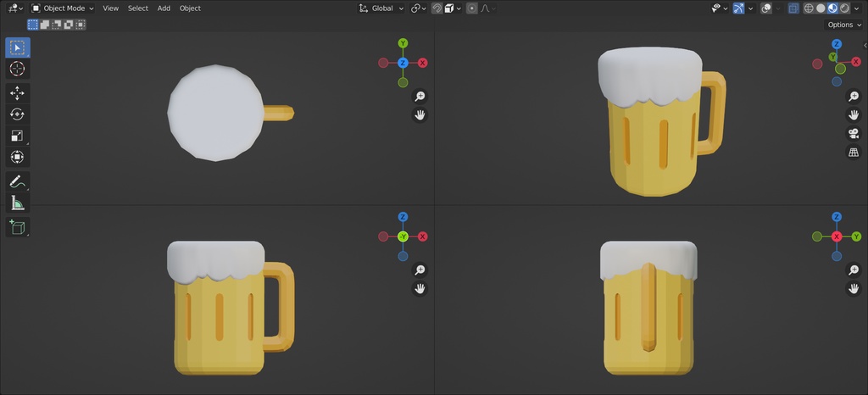Click the green Y axis in the right view gizmo
Image resolution: width=868 pixels, height=395 pixels.
point(856,236)
